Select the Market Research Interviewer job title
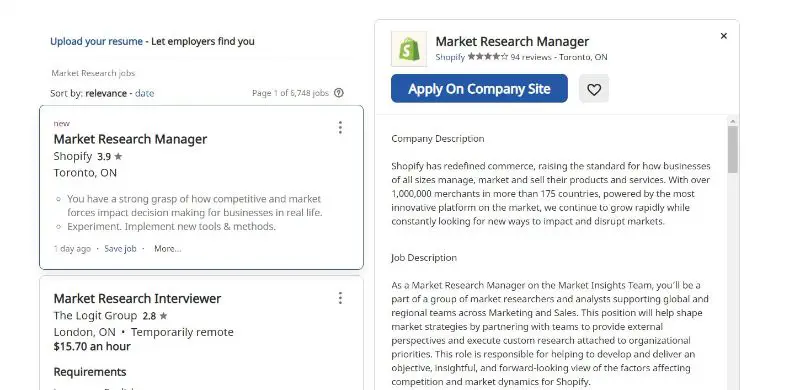 point(137,298)
